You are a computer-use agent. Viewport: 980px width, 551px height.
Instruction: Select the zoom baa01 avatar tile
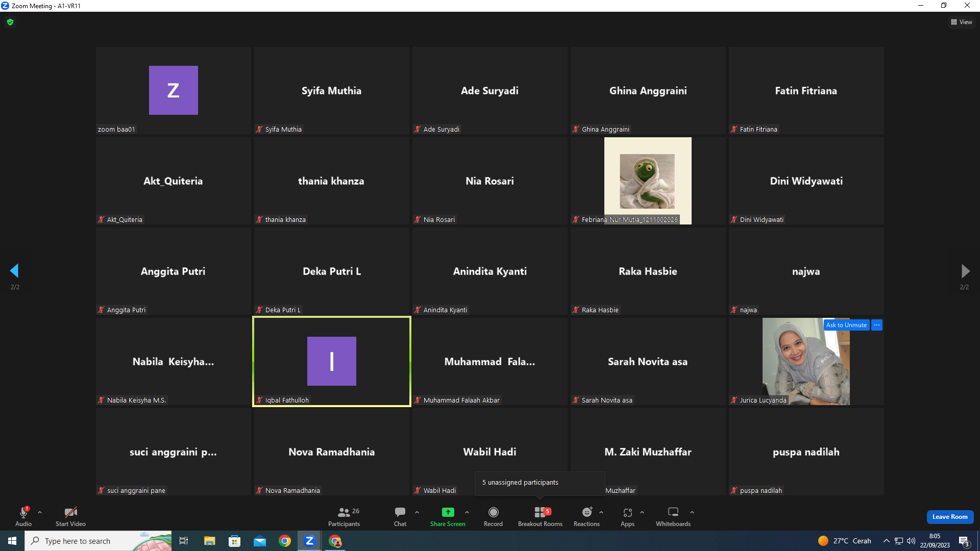point(174,90)
